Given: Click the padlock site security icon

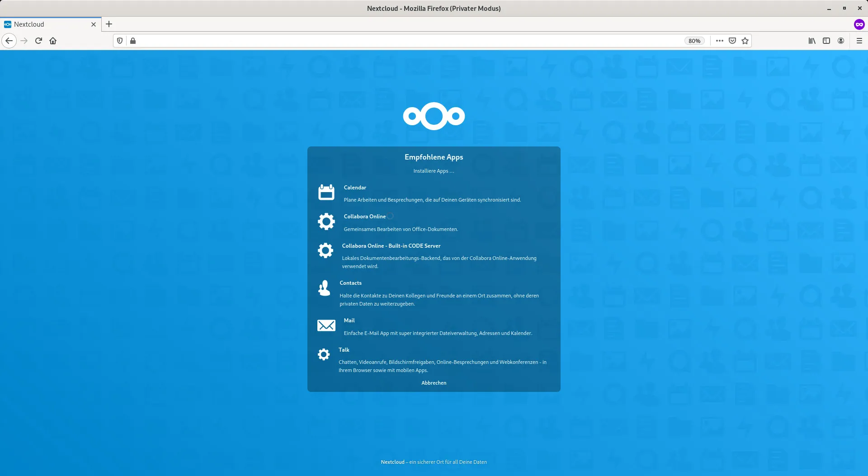Looking at the screenshot, I should coord(133,41).
